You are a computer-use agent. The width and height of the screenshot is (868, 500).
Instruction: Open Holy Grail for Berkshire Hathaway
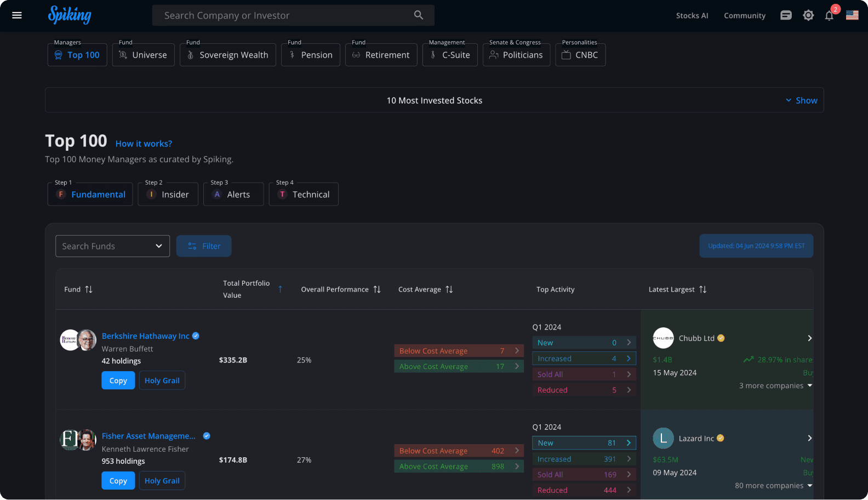click(162, 380)
